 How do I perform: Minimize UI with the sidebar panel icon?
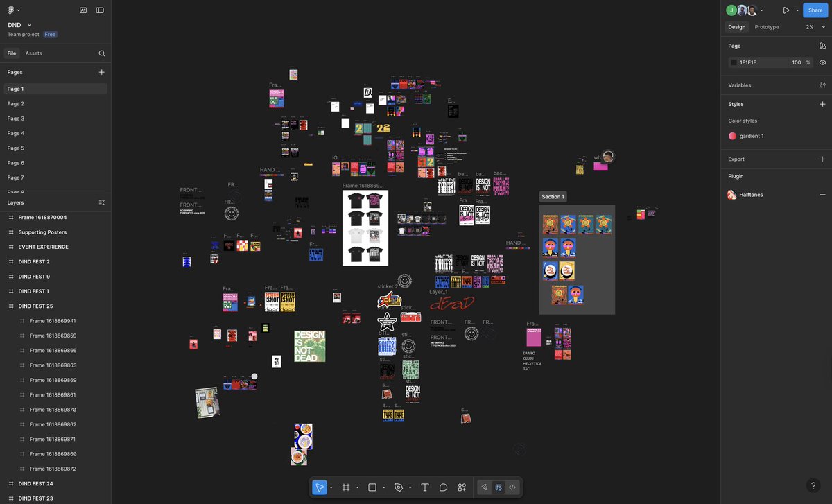[100, 10]
